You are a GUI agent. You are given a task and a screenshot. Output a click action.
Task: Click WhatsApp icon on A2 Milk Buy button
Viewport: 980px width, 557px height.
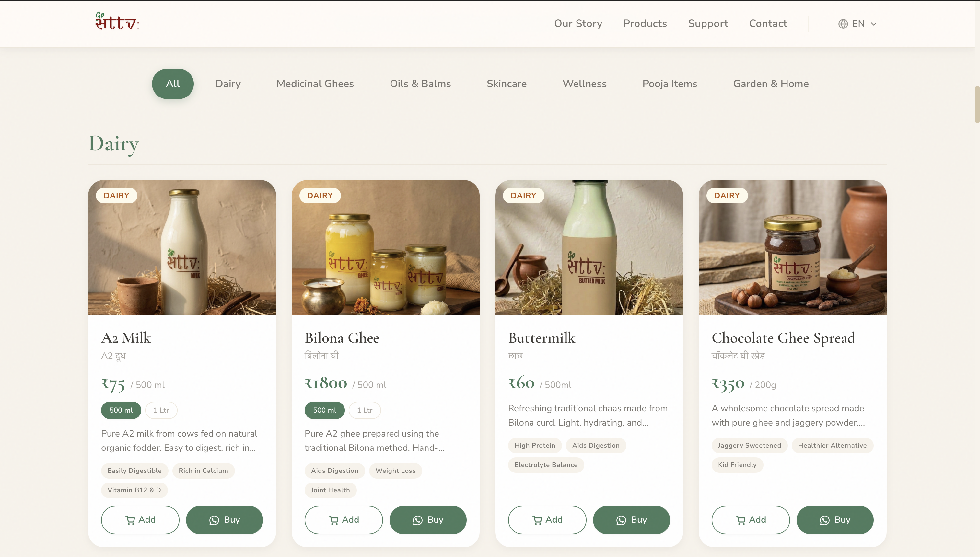pyautogui.click(x=214, y=520)
